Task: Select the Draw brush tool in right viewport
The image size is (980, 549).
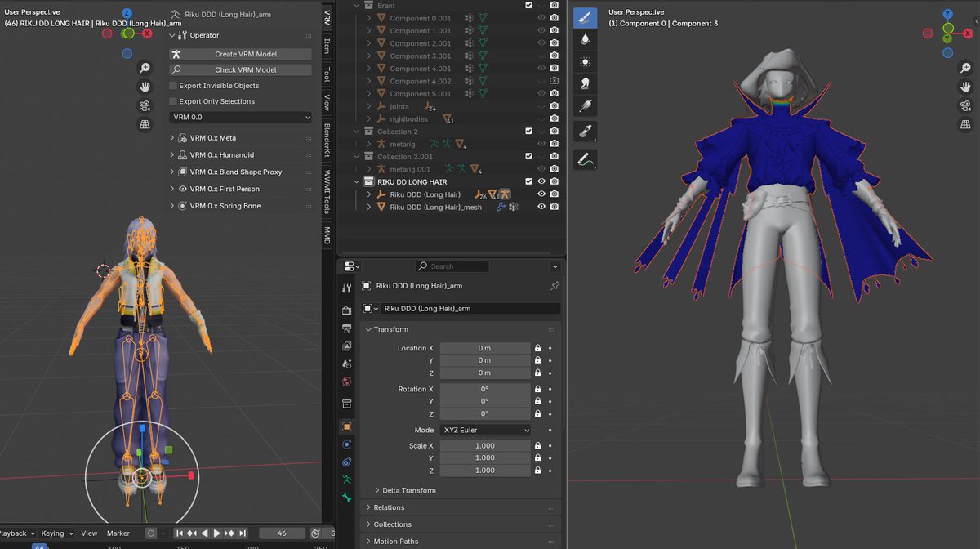Action: (585, 18)
